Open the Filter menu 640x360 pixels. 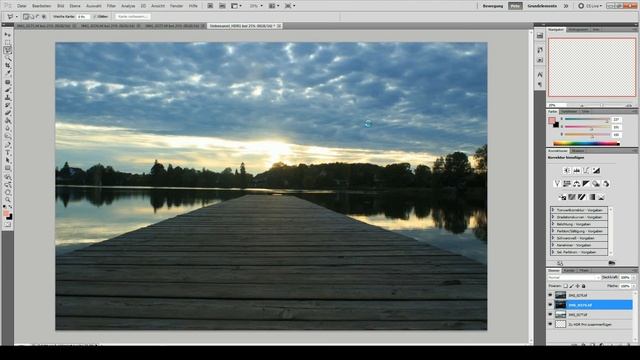tap(111, 6)
